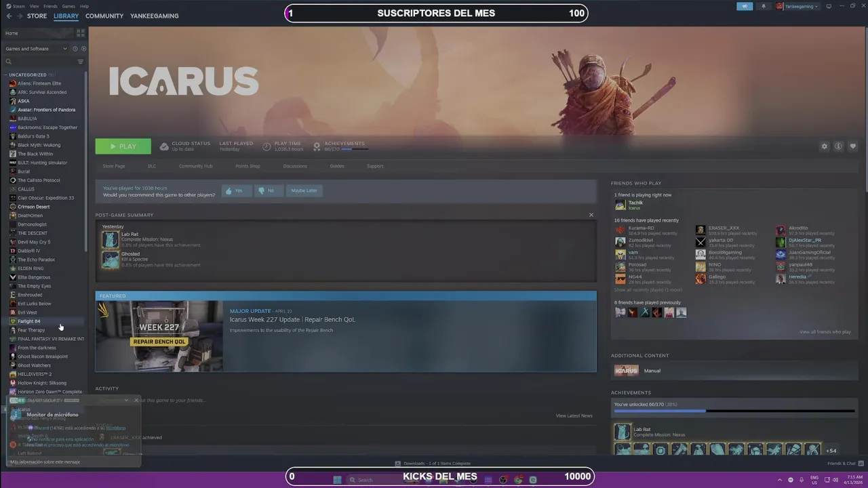Image resolution: width=868 pixels, height=488 pixels.
Task: Open the Points Shop link
Action: point(248,166)
